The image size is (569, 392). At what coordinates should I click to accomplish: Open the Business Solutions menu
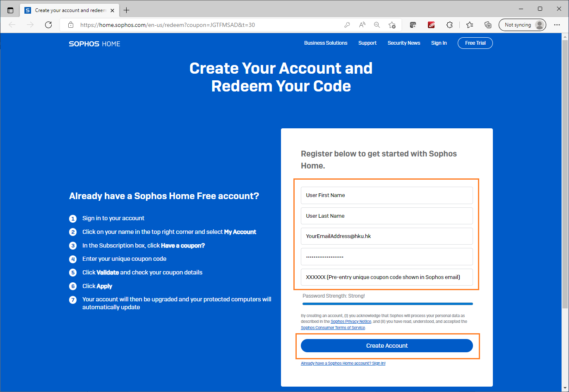pos(326,43)
